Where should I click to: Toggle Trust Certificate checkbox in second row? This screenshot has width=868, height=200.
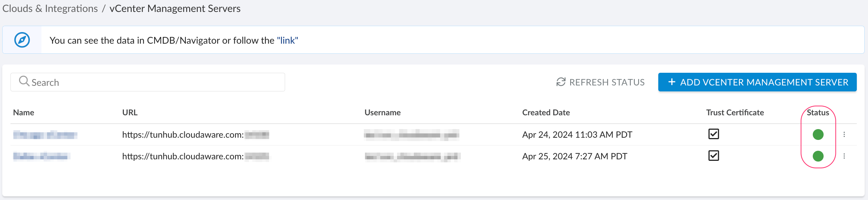(x=714, y=156)
